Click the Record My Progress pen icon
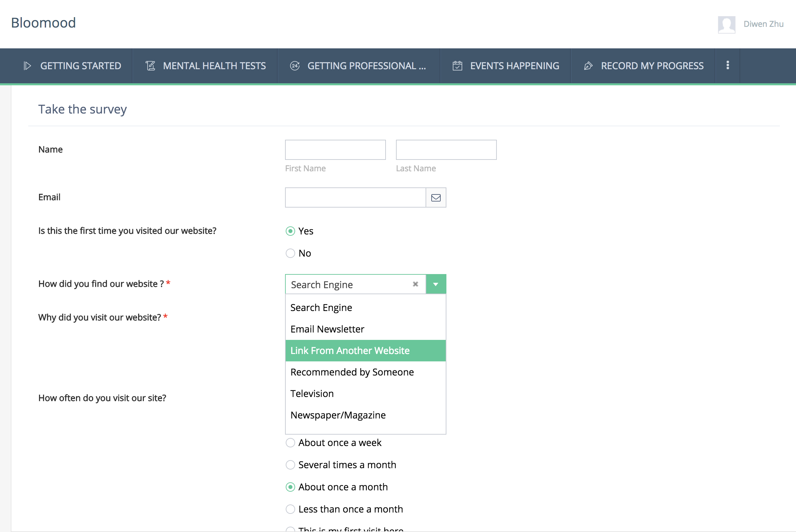 (588, 66)
